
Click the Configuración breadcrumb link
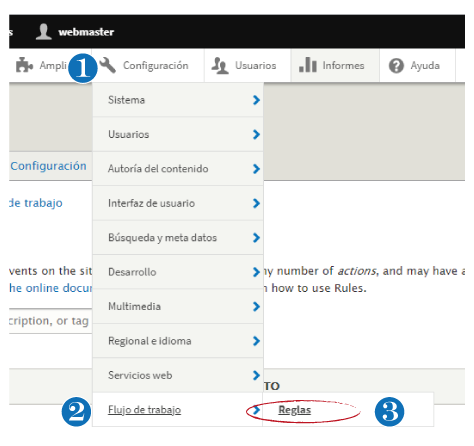[48, 166]
